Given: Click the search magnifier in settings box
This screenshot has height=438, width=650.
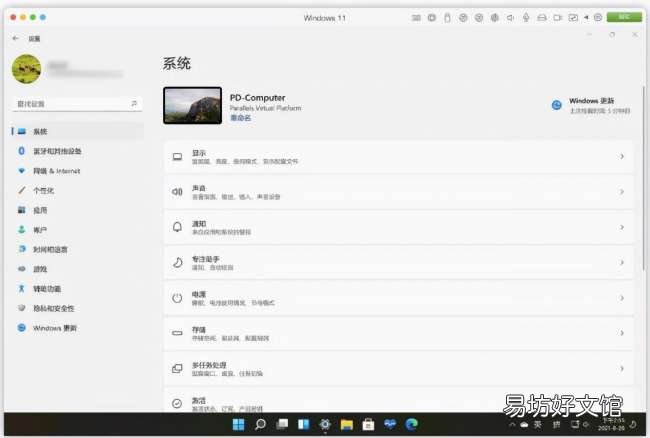Looking at the screenshot, I should (134, 104).
